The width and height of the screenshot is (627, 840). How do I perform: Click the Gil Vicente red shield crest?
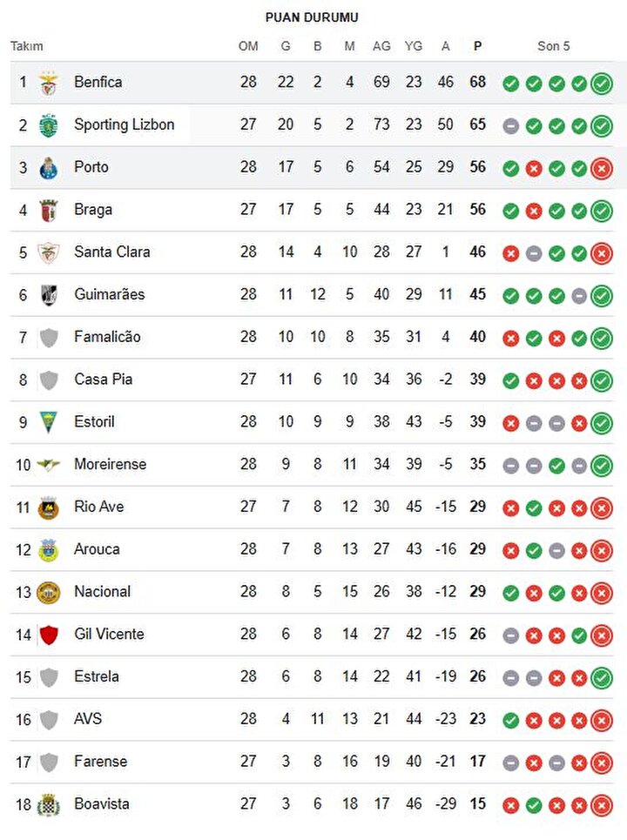tap(49, 635)
